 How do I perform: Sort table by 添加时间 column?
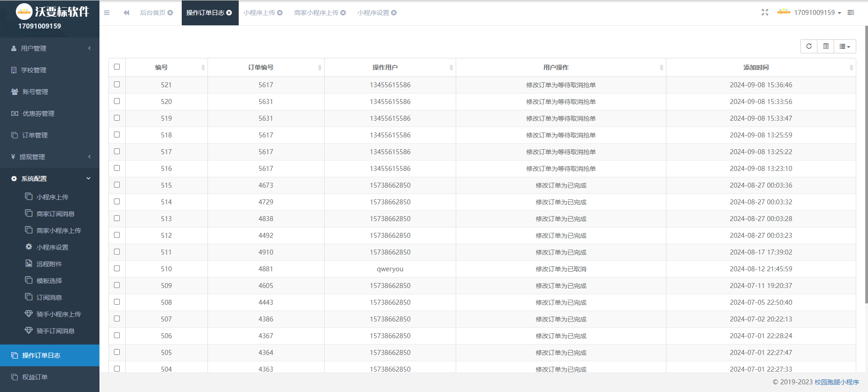[x=761, y=67]
